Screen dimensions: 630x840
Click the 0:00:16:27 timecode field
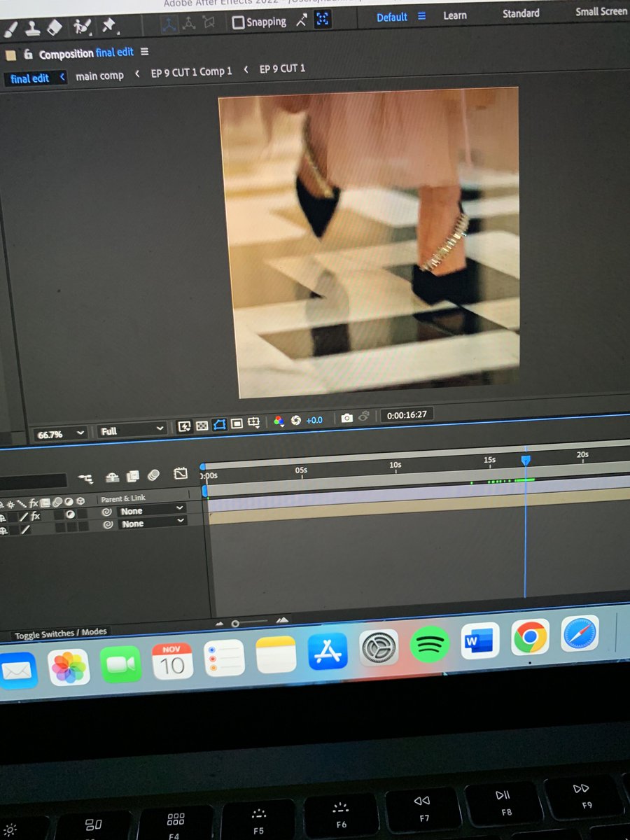407,414
